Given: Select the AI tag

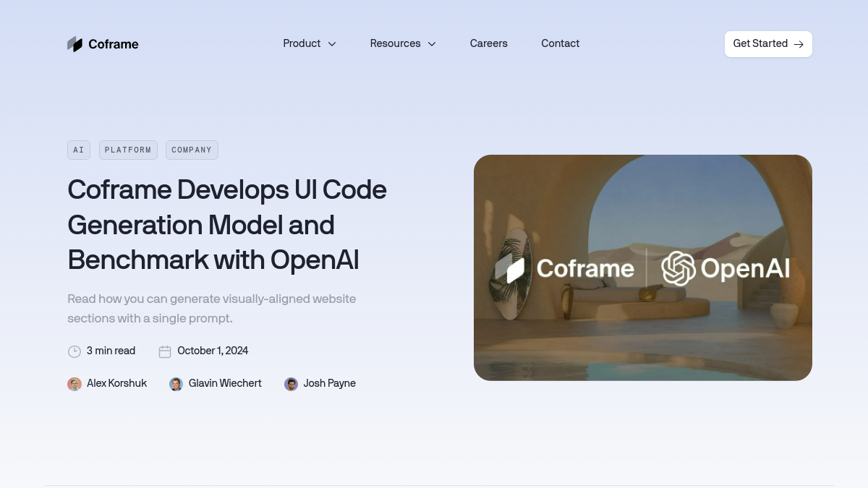Looking at the screenshot, I should [x=79, y=150].
